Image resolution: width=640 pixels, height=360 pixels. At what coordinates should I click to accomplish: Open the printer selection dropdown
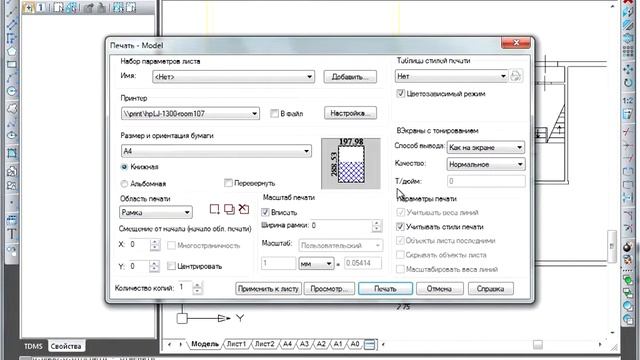[x=190, y=113]
